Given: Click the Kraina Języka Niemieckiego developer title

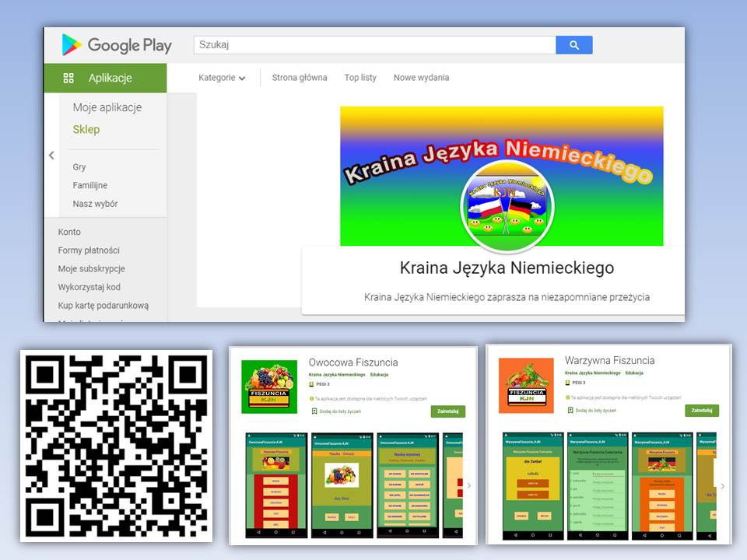Looking at the screenshot, I should [x=507, y=268].
